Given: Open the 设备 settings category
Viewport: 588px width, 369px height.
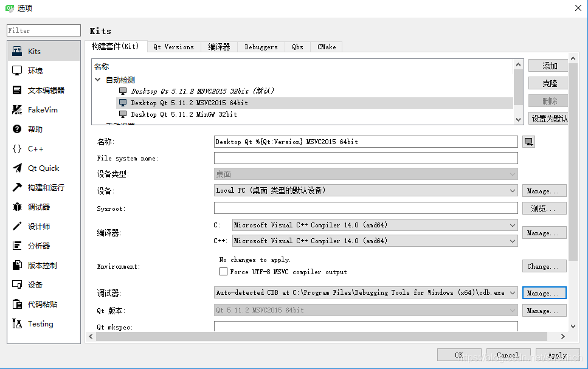Looking at the screenshot, I should pyautogui.click(x=44, y=285).
